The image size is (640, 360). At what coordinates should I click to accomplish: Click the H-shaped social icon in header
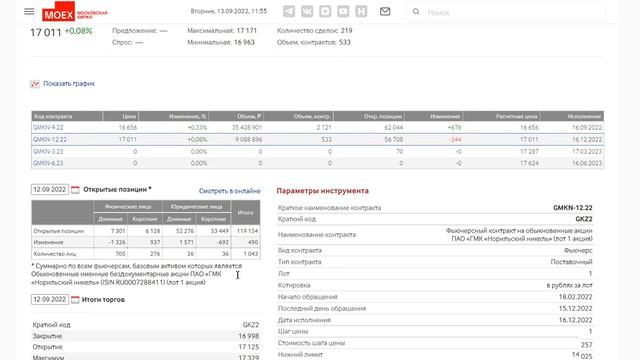pyautogui.click(x=361, y=11)
